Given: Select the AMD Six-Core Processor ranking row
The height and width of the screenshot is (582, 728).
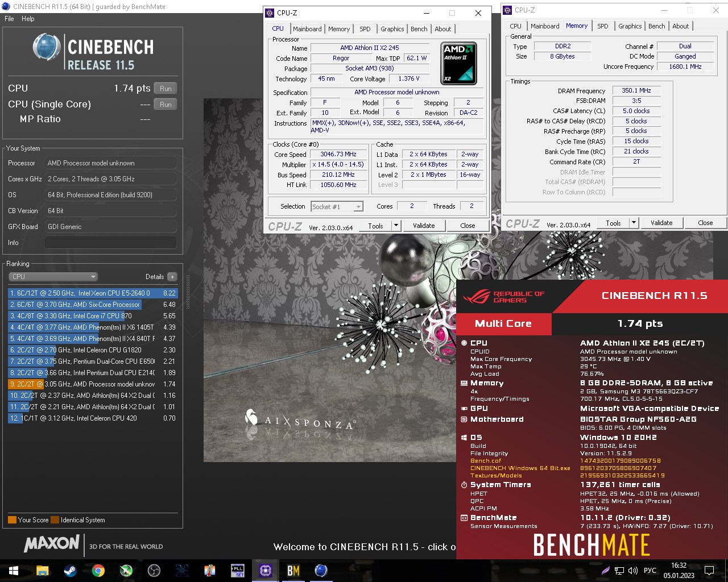Looking at the screenshot, I should (x=93, y=305).
